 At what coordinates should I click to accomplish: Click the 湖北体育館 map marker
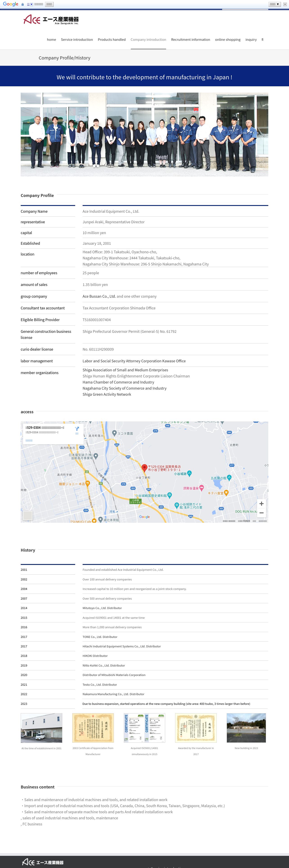coord(100,520)
